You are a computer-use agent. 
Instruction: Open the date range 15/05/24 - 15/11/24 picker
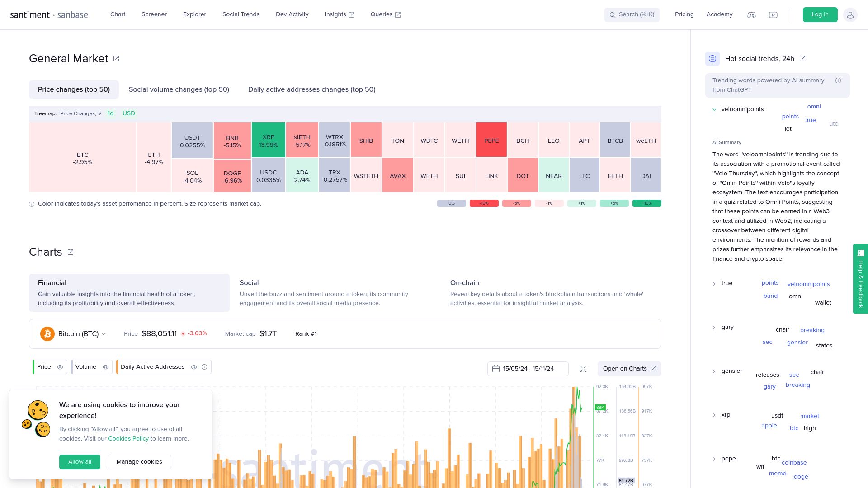coord(528,369)
